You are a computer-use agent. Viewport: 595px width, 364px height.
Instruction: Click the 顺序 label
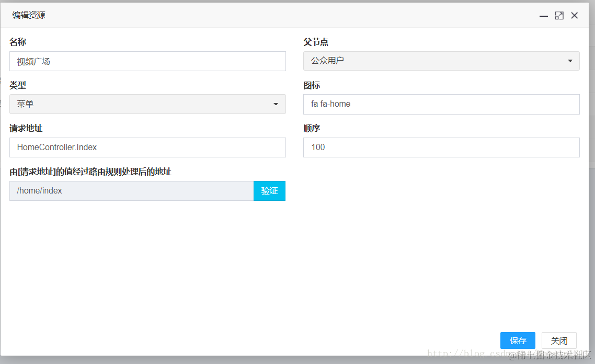(x=312, y=128)
